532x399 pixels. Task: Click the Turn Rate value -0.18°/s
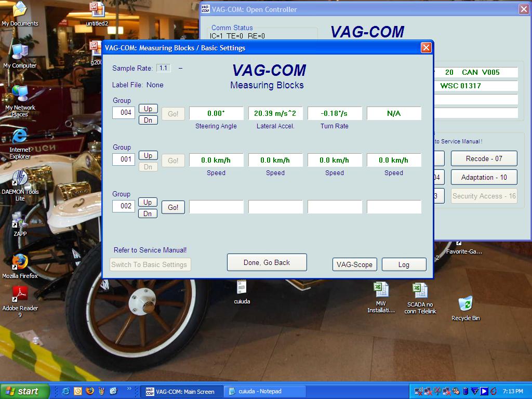coord(335,113)
